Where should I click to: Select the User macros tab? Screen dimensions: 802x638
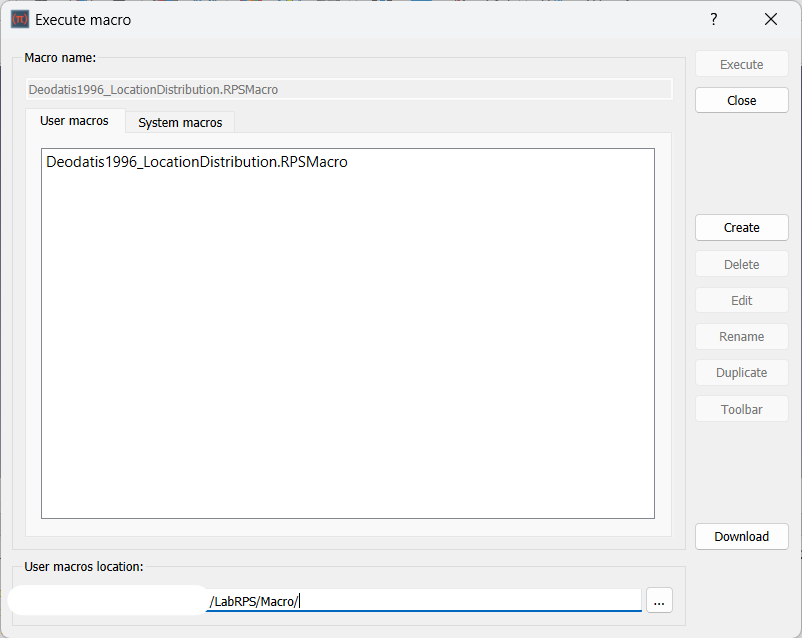tap(74, 121)
